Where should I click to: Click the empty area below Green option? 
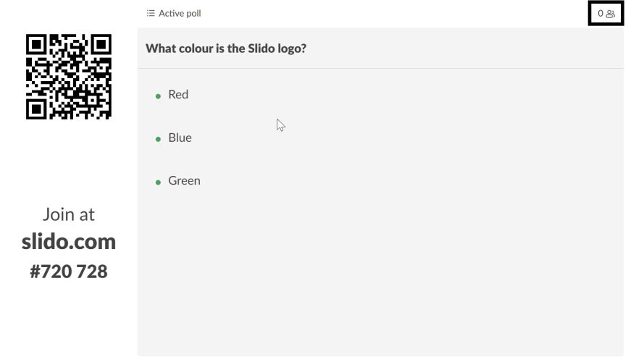[380, 275]
